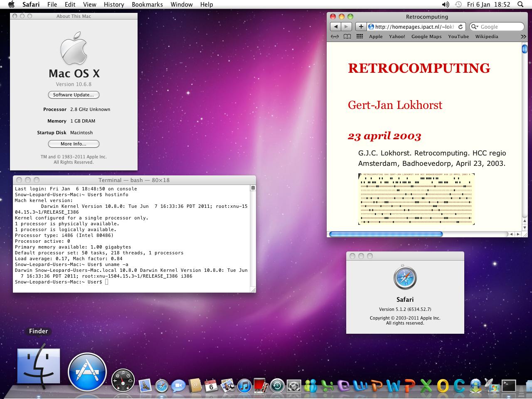
Task: Click Safari forward arrow button
Action: (346, 27)
